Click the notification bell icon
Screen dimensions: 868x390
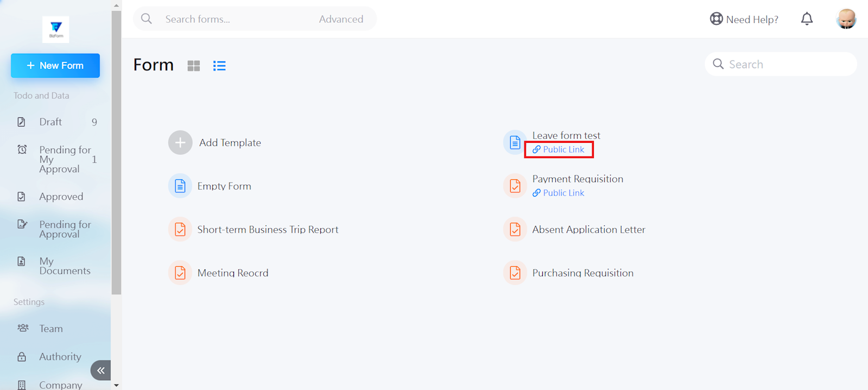(807, 19)
